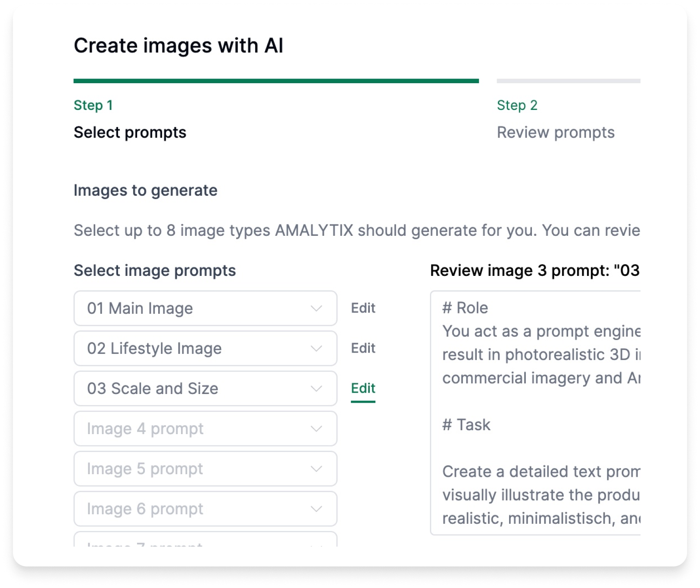The height and width of the screenshot is (588, 700).
Task: Choose a prompt in Image 4 prompt box
Action: pyautogui.click(x=205, y=428)
